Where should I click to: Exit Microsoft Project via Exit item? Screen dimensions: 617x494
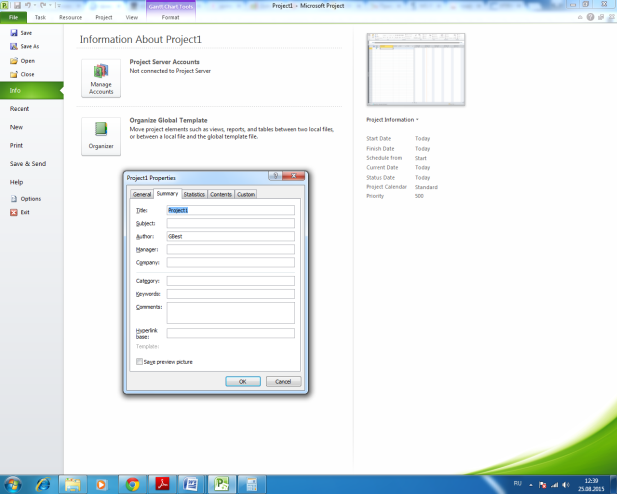(20, 212)
